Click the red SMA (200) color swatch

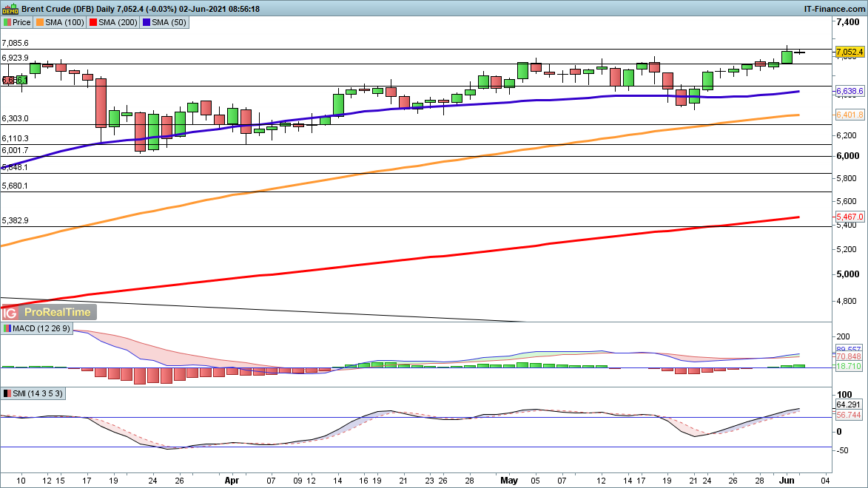pos(93,23)
